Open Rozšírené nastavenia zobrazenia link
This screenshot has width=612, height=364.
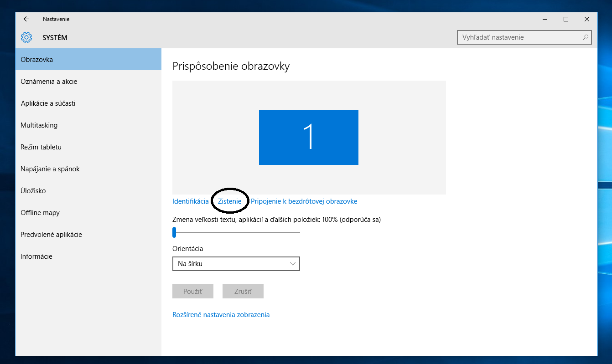221,315
